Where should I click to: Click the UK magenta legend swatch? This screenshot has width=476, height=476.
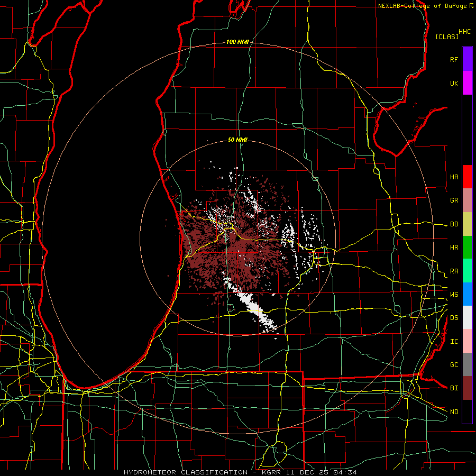click(x=467, y=83)
